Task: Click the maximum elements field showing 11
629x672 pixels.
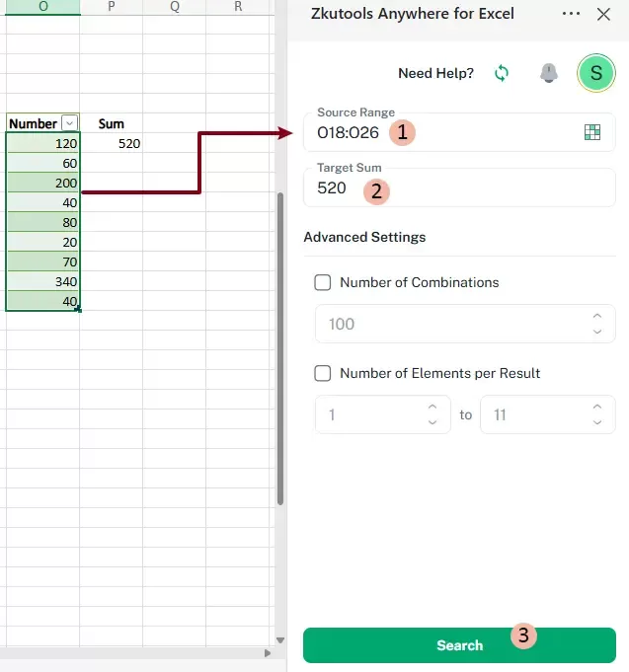Action: [x=547, y=414]
